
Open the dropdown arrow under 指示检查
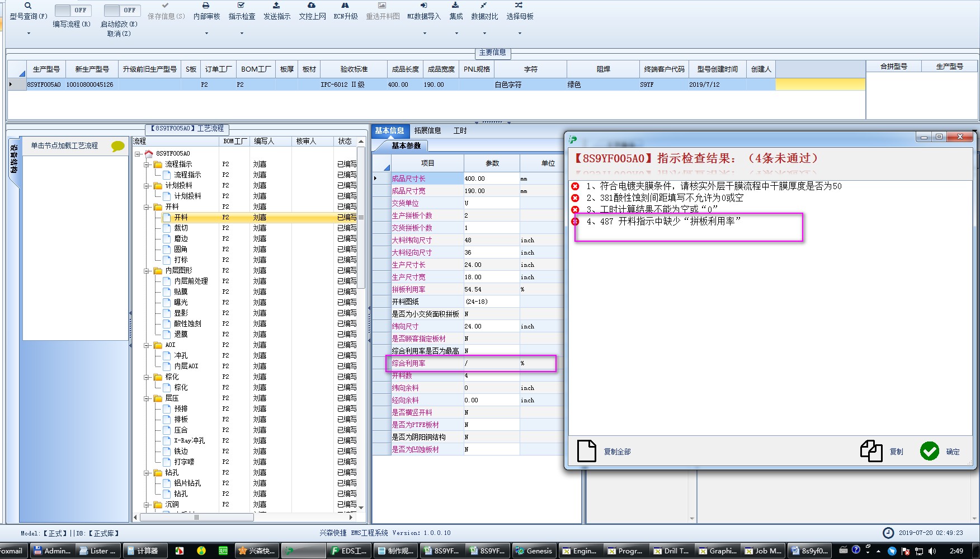pos(242,34)
